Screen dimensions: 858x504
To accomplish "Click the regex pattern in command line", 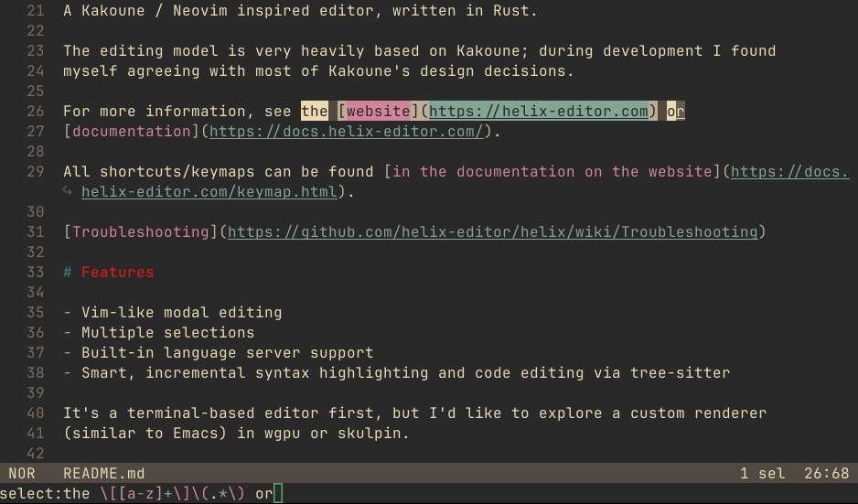I will [168, 494].
